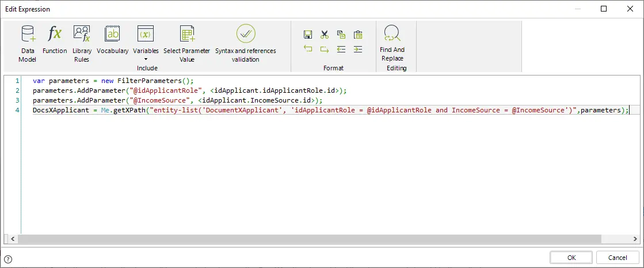Open the Vocabulary tool
644x268 pixels.
pyautogui.click(x=113, y=39)
